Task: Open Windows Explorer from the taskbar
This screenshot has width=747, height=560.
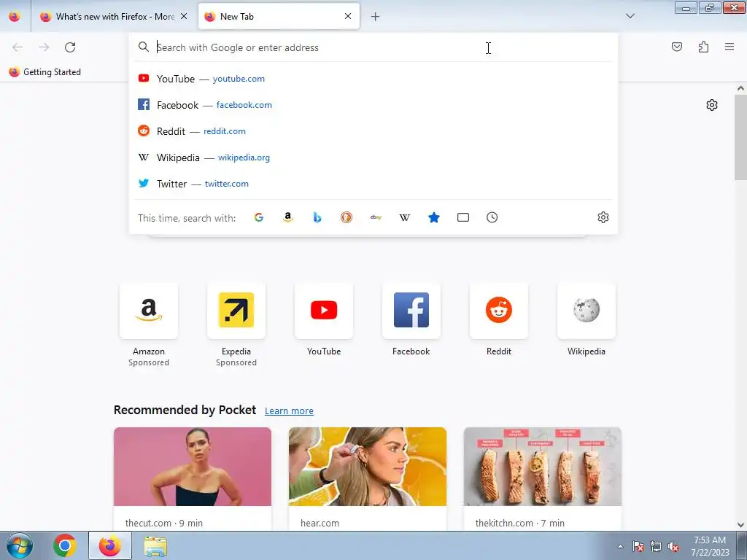Action: [x=156, y=546]
